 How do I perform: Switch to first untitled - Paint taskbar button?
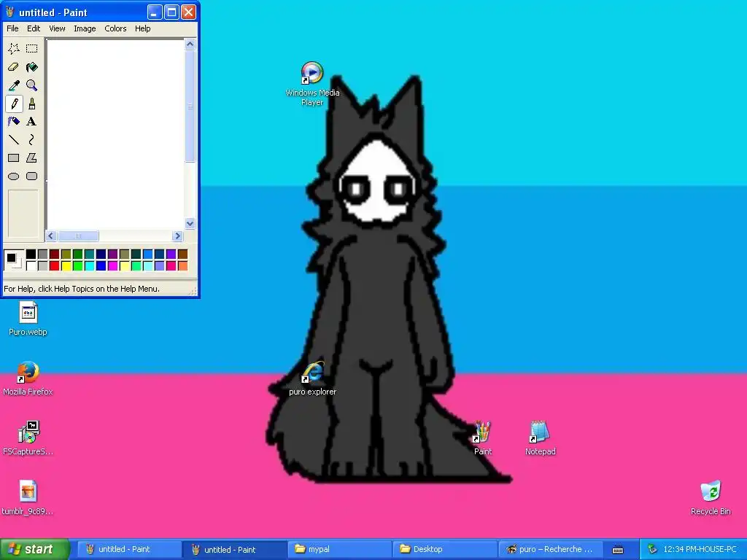click(128, 550)
